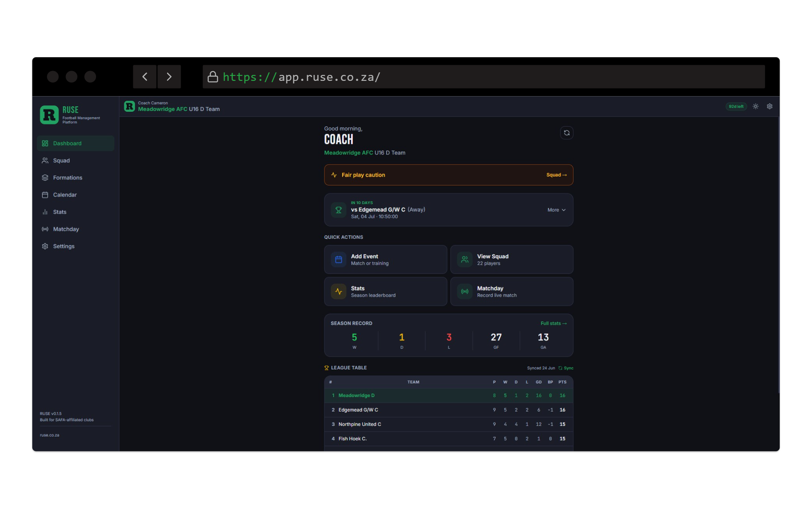The height and width of the screenshot is (508, 812).
Task: Open the Dashboard icon in sidebar
Action: (x=45, y=144)
